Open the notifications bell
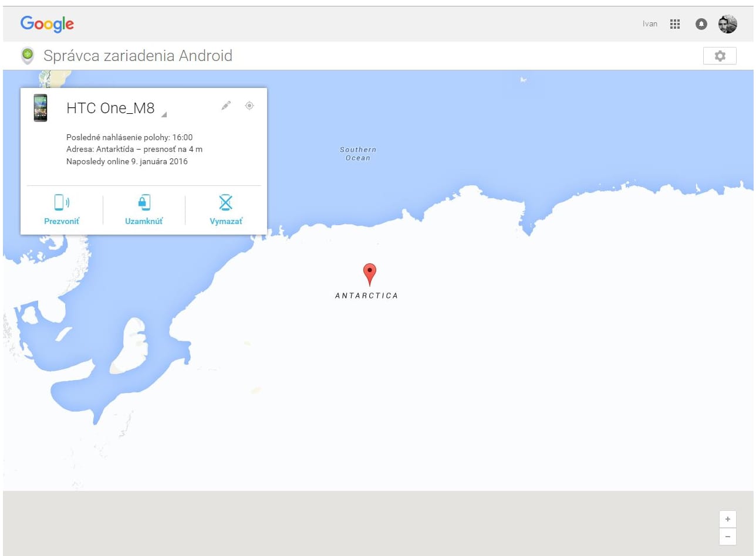The height and width of the screenshot is (556, 756). click(701, 24)
